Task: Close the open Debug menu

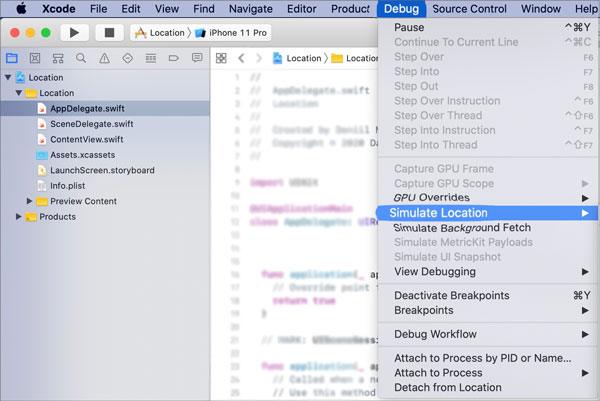Action: (401, 8)
